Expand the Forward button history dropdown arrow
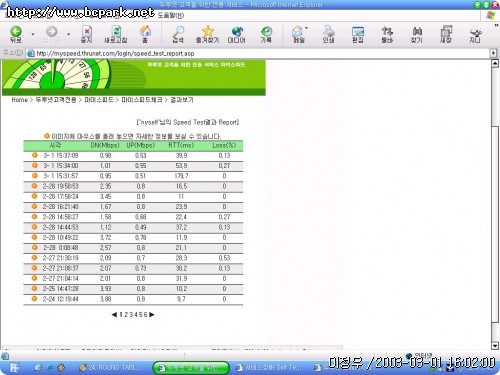500x375 pixels. 68,34
